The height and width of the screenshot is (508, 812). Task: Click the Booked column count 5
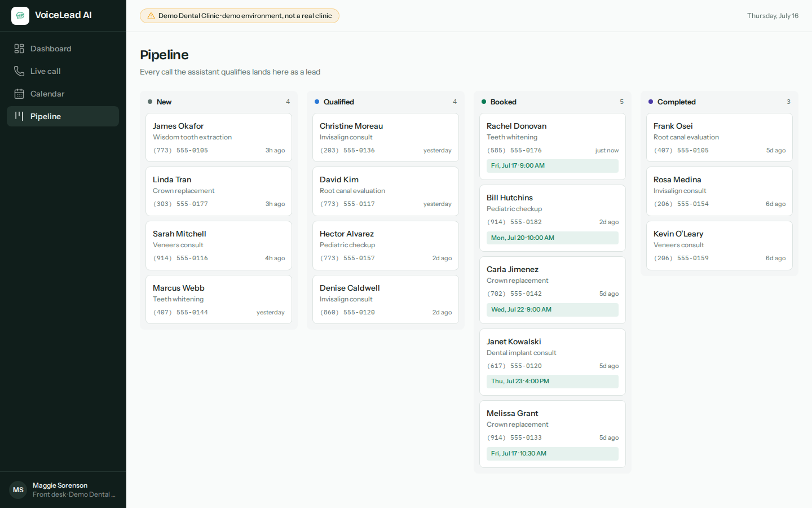coord(621,102)
